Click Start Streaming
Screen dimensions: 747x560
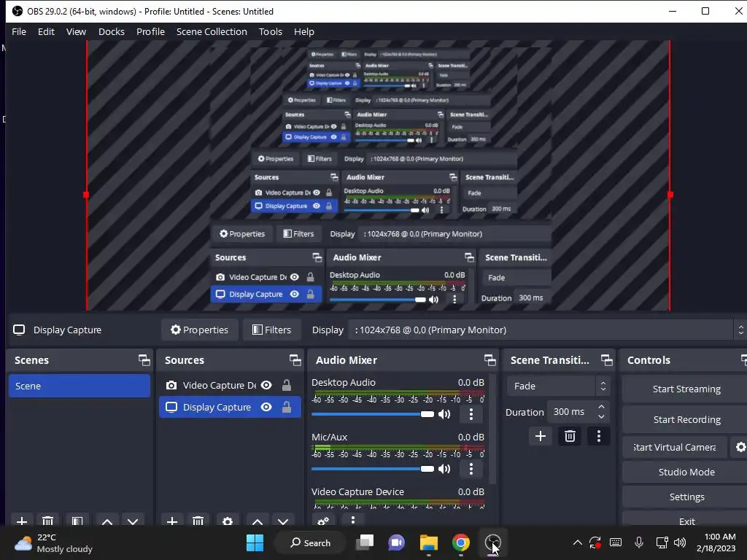pyautogui.click(x=686, y=389)
